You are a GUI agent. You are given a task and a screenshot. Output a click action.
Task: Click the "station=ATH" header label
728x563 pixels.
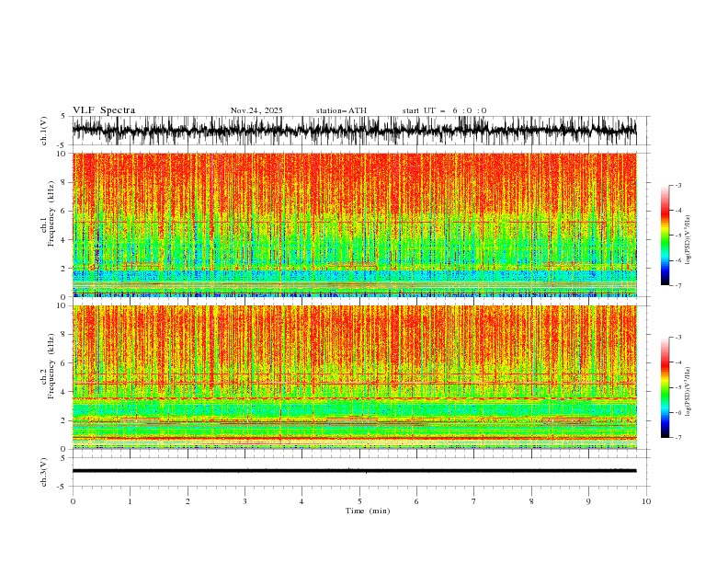point(341,110)
